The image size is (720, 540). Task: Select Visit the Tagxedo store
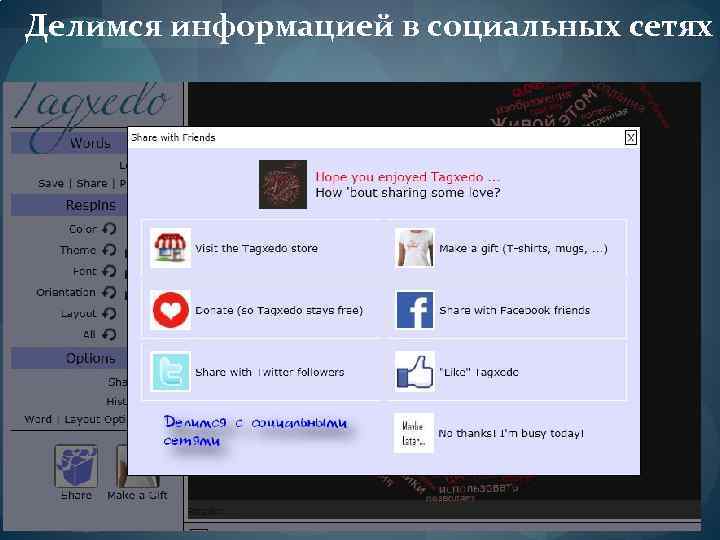coord(256,248)
